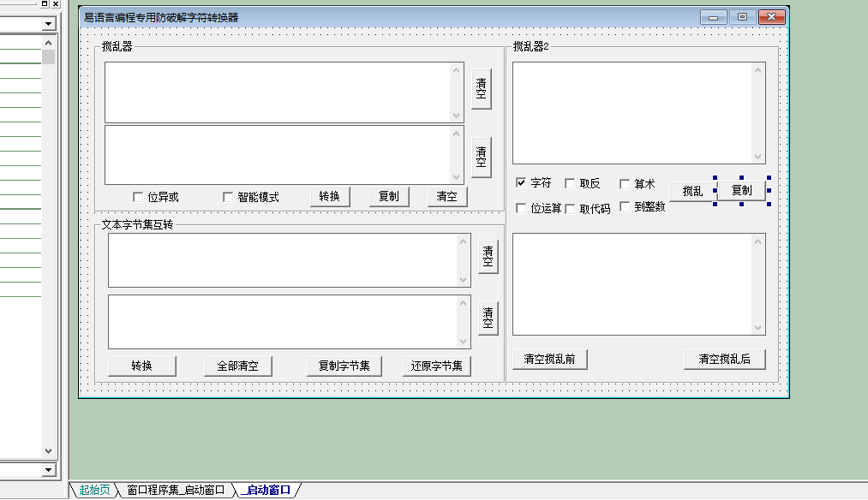Float the left docked panel

[45, 3]
